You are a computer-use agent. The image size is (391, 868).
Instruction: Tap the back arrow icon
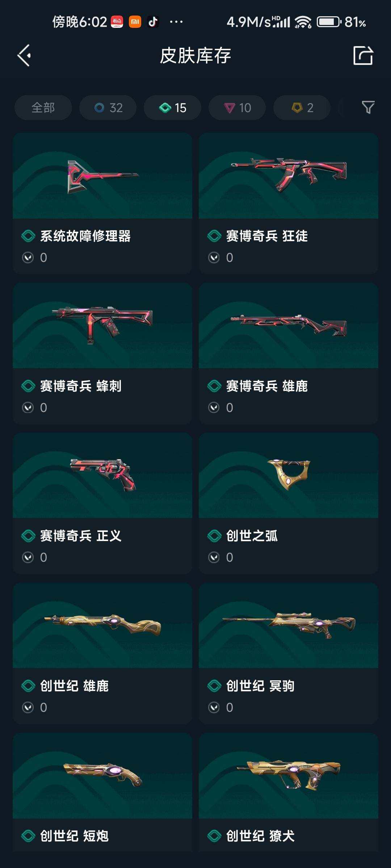coord(24,56)
